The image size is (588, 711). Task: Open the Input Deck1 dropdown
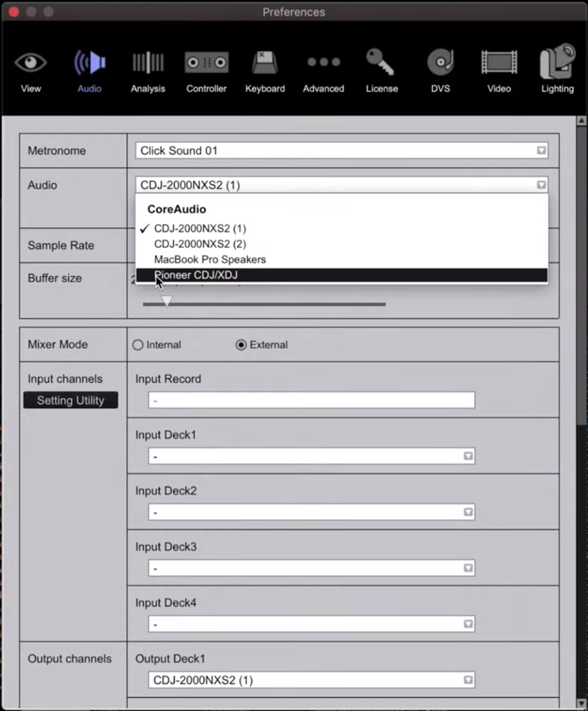point(311,457)
